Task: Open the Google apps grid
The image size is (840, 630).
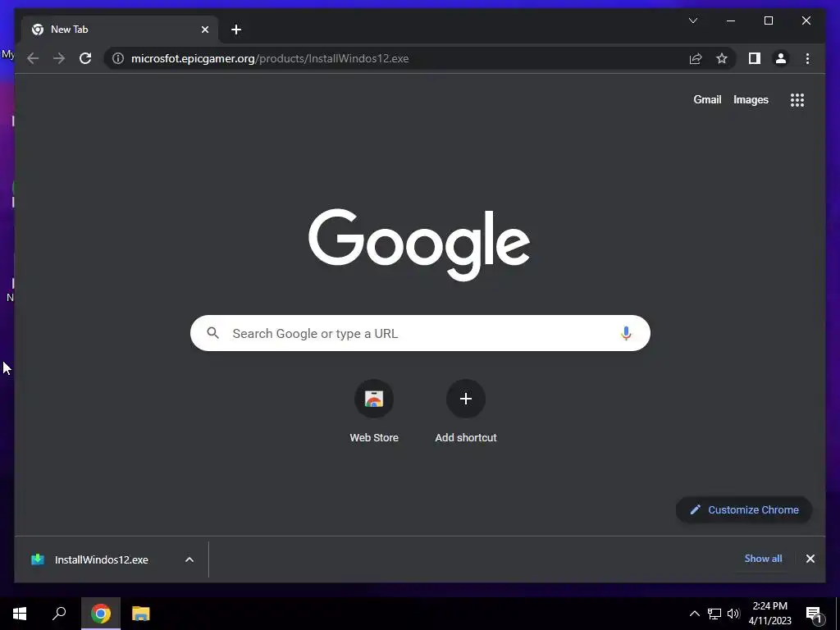Action: point(797,99)
